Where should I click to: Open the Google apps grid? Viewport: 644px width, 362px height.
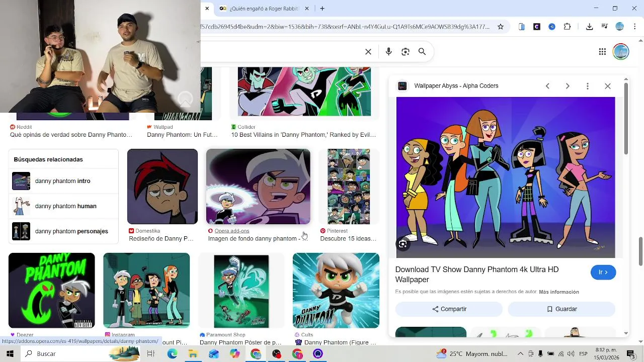click(602, 52)
